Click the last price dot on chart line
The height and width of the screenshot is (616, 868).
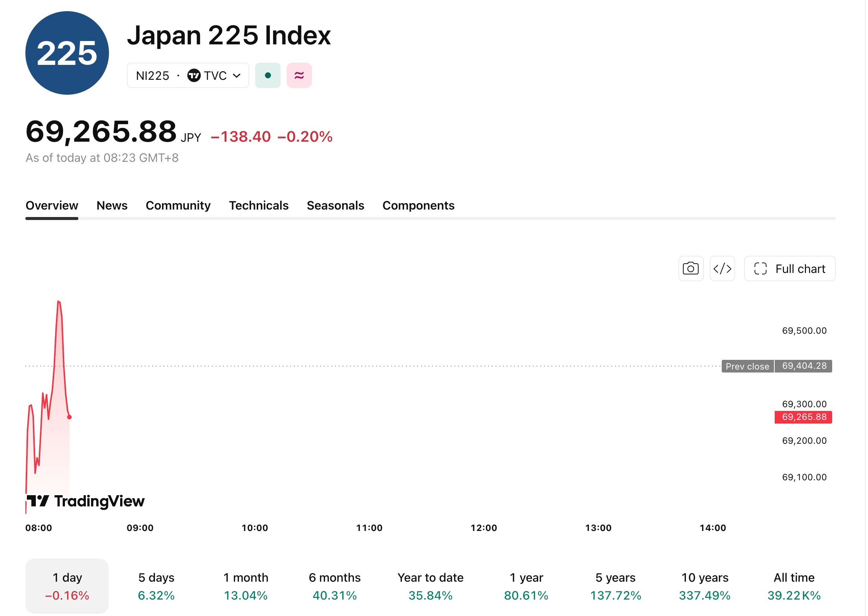point(69,417)
